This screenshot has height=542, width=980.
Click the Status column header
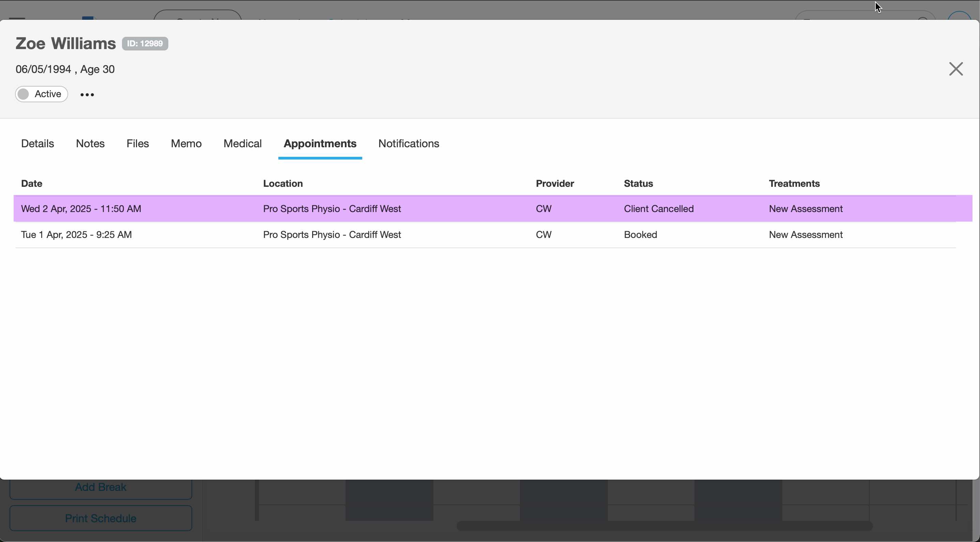click(638, 183)
